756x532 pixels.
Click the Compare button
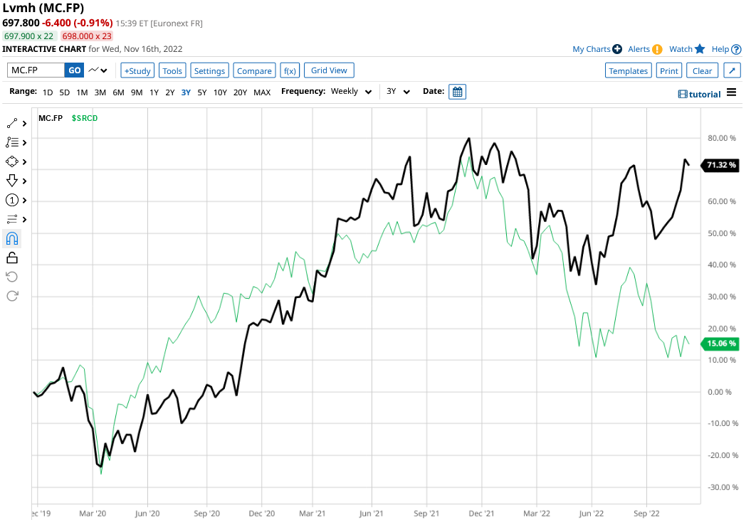point(254,70)
